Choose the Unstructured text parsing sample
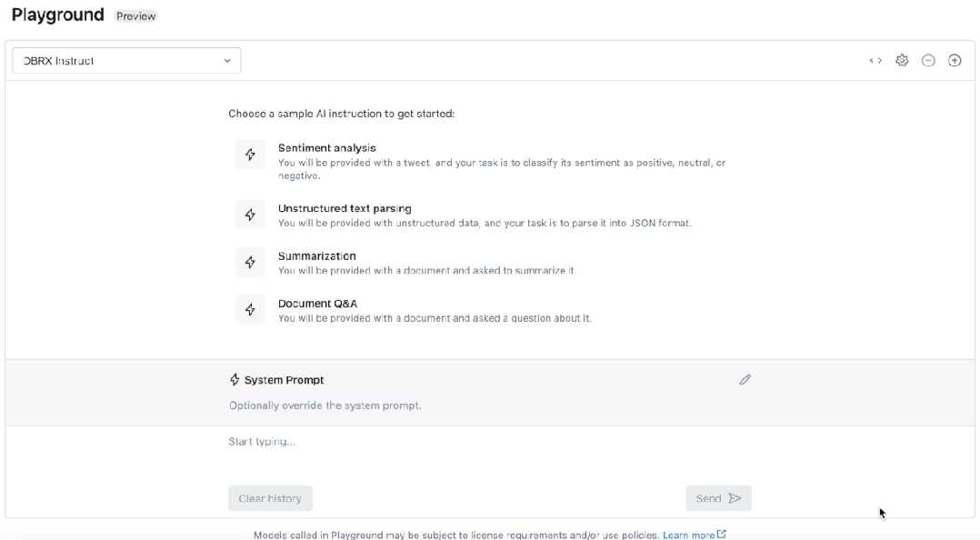The width and height of the screenshot is (980, 540). pyautogui.click(x=345, y=209)
